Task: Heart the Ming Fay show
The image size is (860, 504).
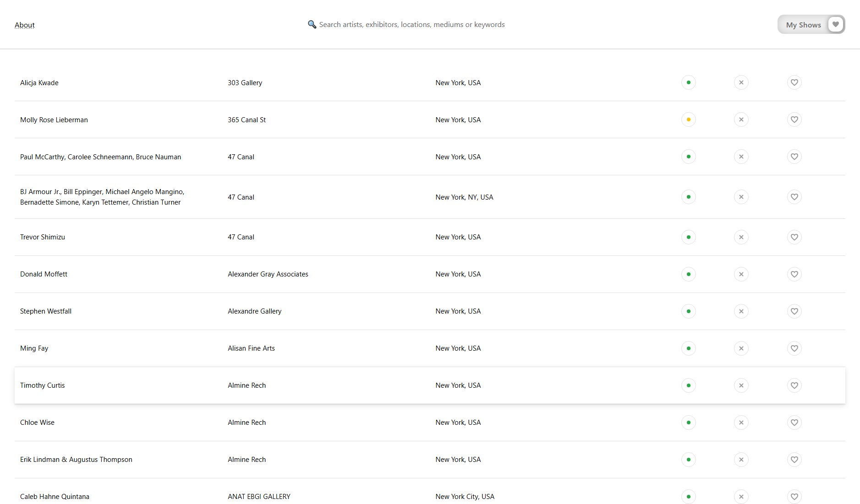Action: coord(794,348)
